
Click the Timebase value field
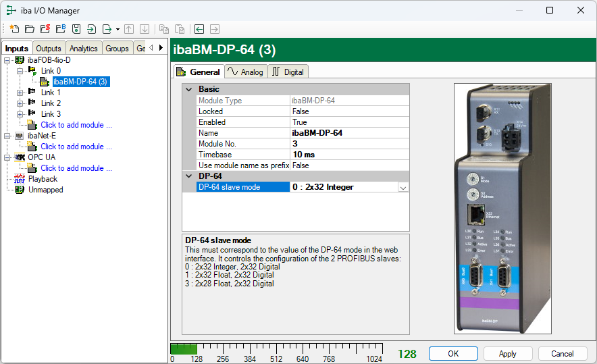click(x=348, y=155)
